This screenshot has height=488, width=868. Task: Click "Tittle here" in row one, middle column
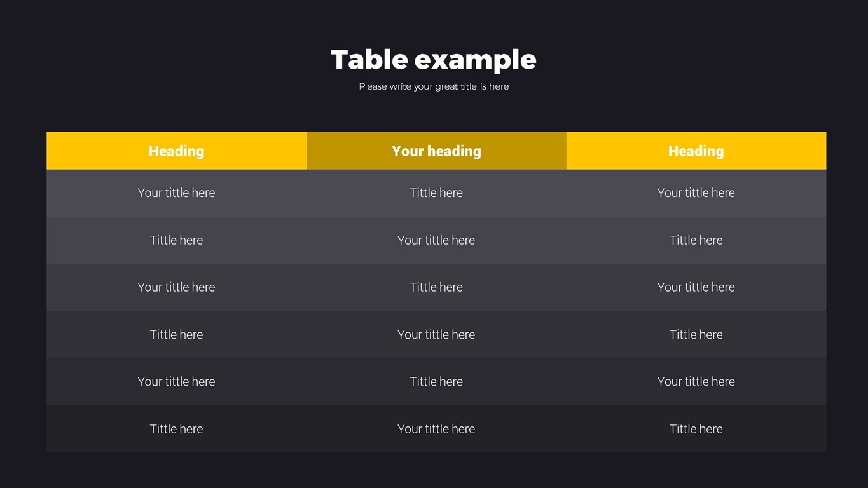(x=436, y=193)
